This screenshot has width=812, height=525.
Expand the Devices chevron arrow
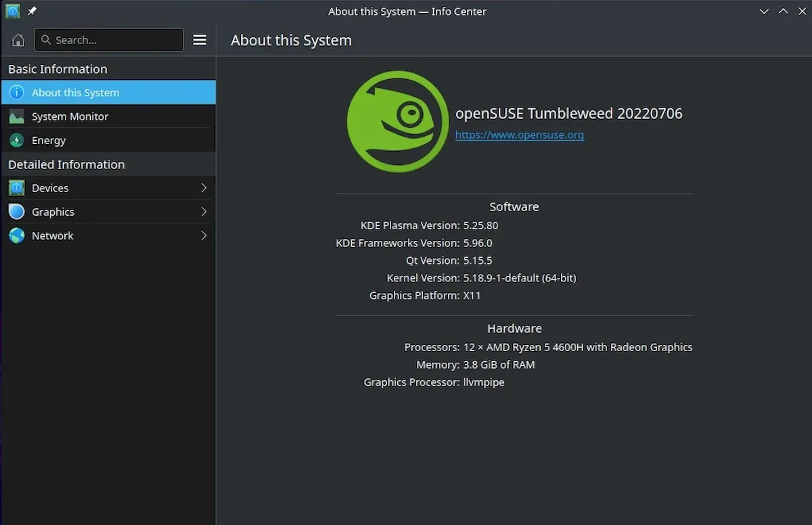[204, 188]
